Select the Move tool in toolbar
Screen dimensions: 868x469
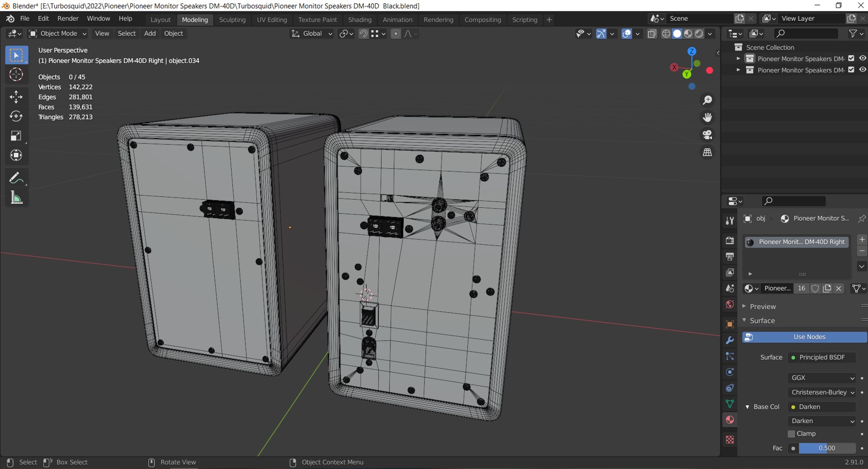[16, 97]
